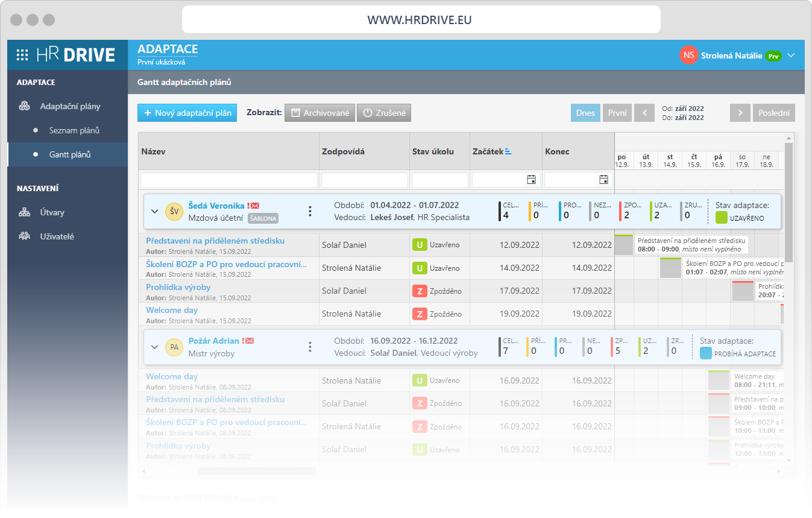Open three-dot menu for Šedá Veronika
The width and height of the screenshot is (812, 518).
click(x=310, y=211)
